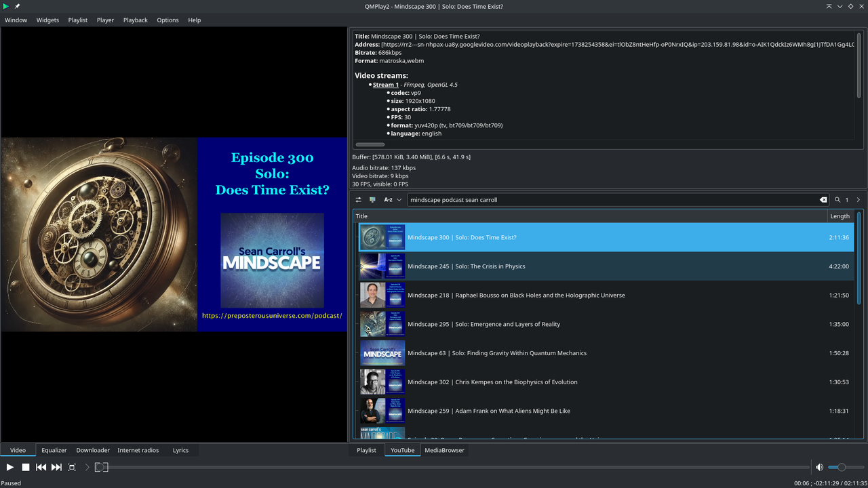This screenshot has height=488, width=868.
Task: Click the Play button
Action: [9, 467]
